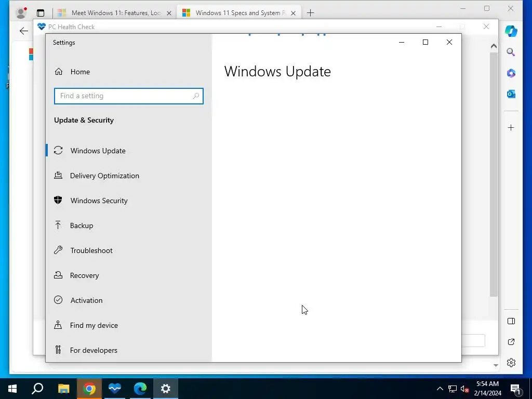This screenshot has height=399, width=532.
Task: Show hidden system tray icons
Action: (440, 389)
